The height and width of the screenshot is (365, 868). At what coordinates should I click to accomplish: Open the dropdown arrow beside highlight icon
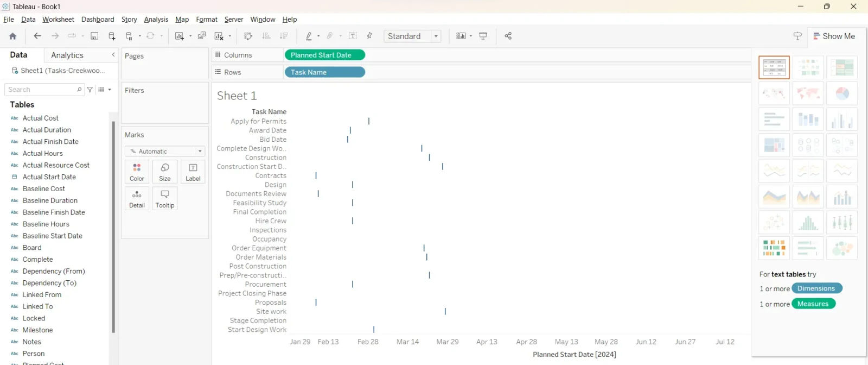318,36
